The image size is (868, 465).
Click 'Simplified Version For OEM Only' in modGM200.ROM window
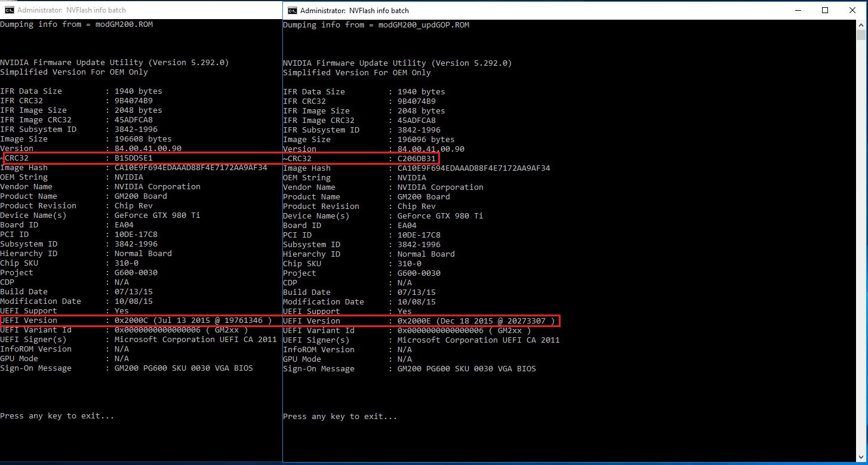tap(74, 72)
